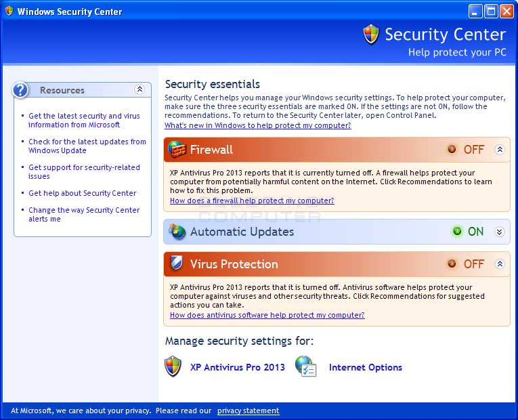This screenshot has width=518, height=420.
Task: Click the Automatic Updates globe icon
Action: pos(177,231)
